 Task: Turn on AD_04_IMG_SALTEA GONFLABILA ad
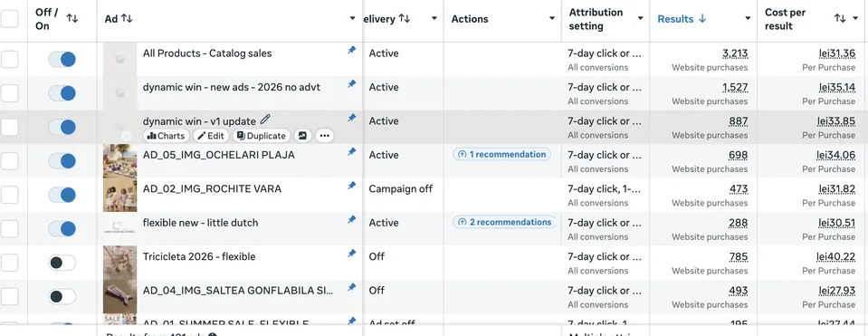click(x=62, y=296)
